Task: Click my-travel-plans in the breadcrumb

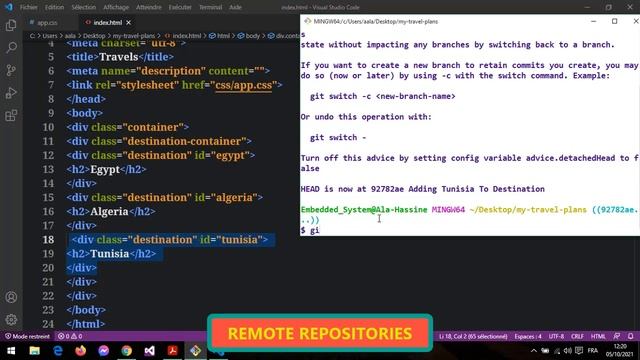Action: (133, 36)
